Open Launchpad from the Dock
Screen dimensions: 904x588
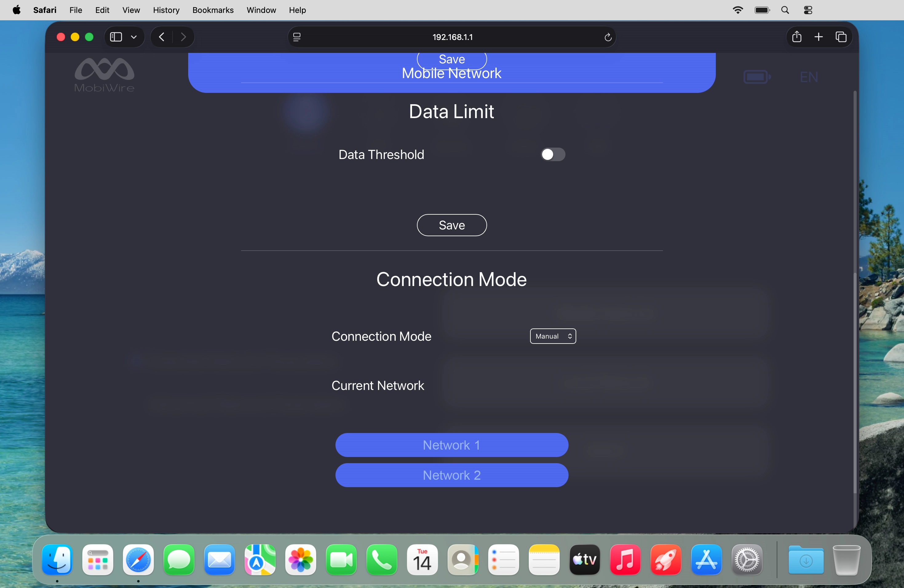(97, 560)
